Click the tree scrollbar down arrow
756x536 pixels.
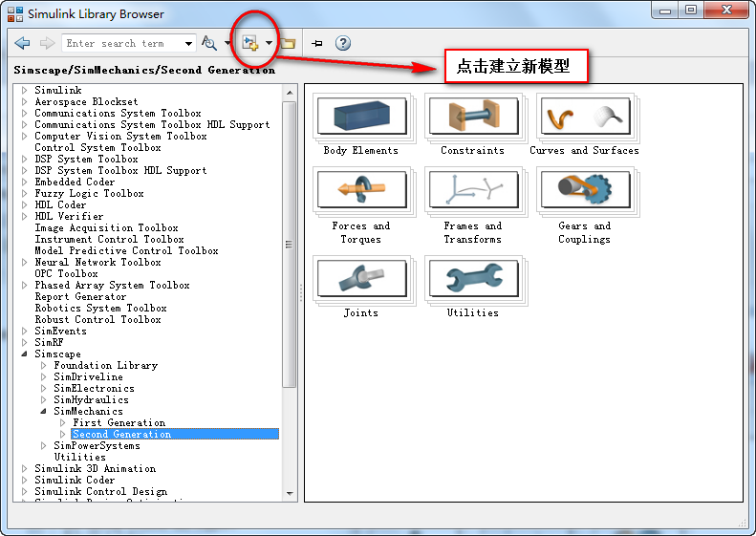[290, 494]
